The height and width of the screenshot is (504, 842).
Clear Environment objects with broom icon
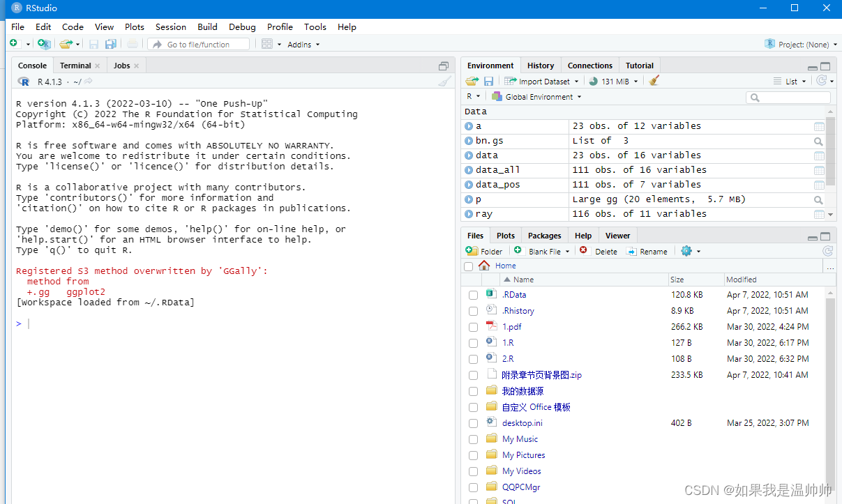pyautogui.click(x=654, y=81)
